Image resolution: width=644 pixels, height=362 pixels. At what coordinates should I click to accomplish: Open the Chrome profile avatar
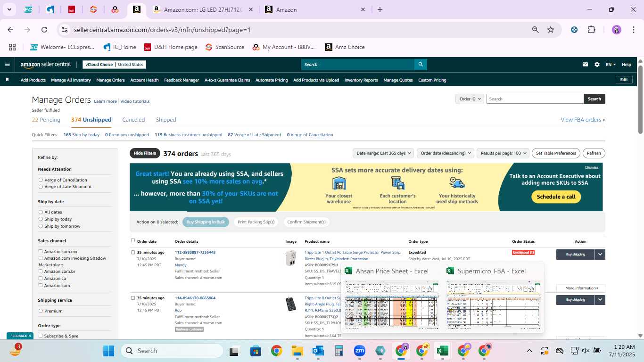pyautogui.click(x=617, y=30)
